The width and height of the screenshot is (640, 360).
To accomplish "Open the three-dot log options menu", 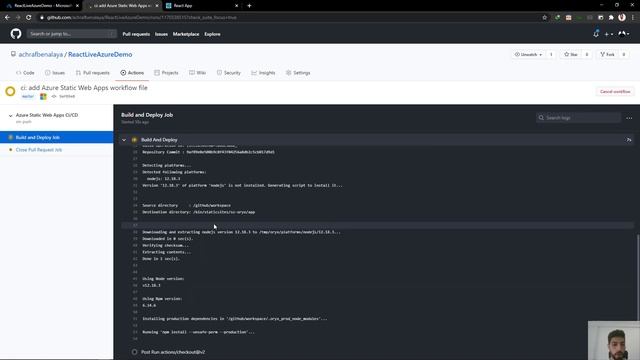I will click(629, 118).
